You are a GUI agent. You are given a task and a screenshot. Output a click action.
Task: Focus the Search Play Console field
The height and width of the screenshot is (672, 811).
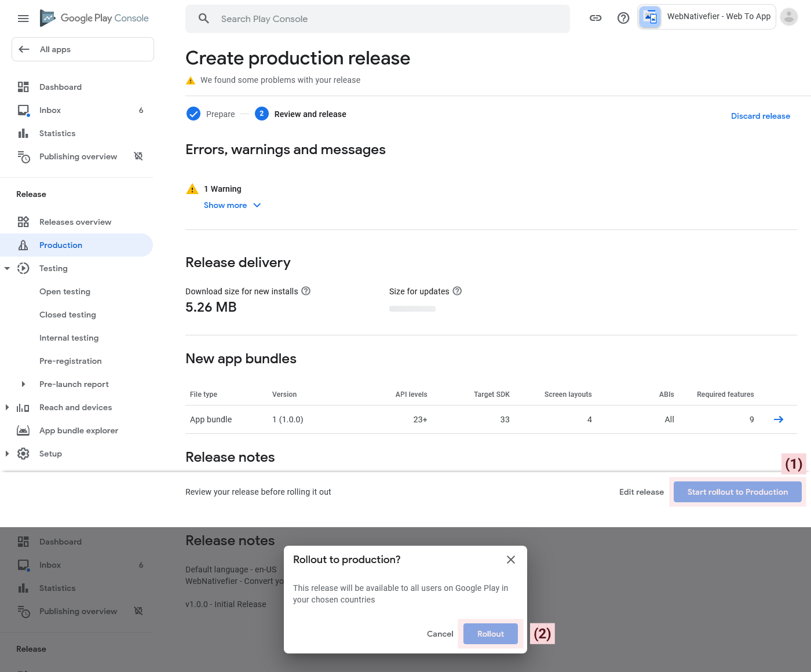point(378,19)
